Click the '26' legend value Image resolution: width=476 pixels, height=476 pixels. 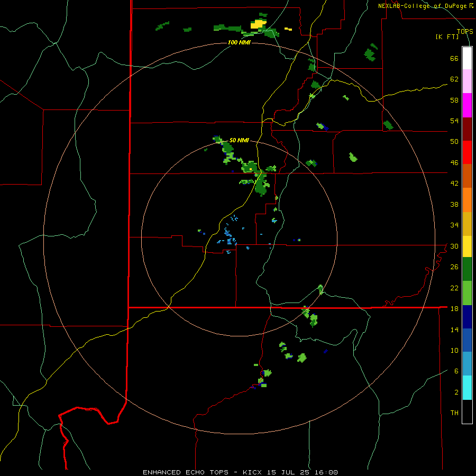click(454, 267)
